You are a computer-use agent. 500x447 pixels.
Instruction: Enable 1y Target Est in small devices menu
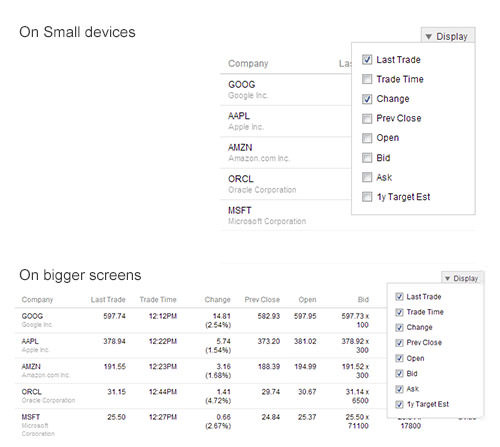pyautogui.click(x=367, y=197)
